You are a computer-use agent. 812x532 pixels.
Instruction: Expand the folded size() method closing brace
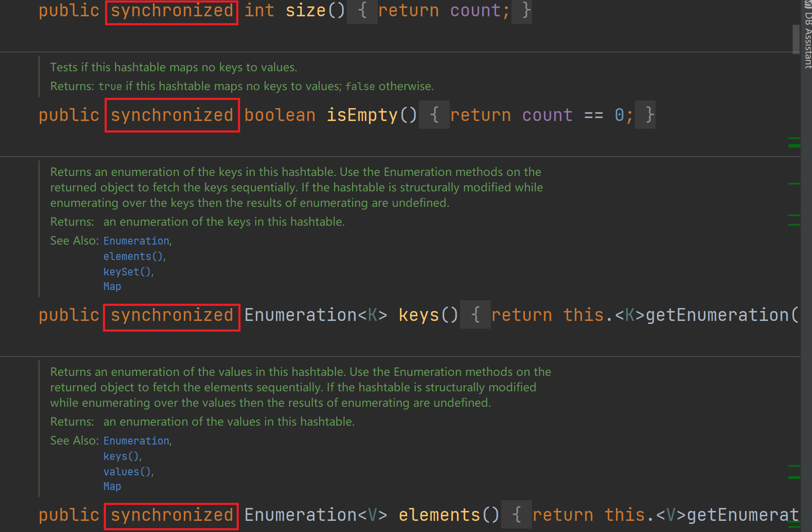click(522, 11)
